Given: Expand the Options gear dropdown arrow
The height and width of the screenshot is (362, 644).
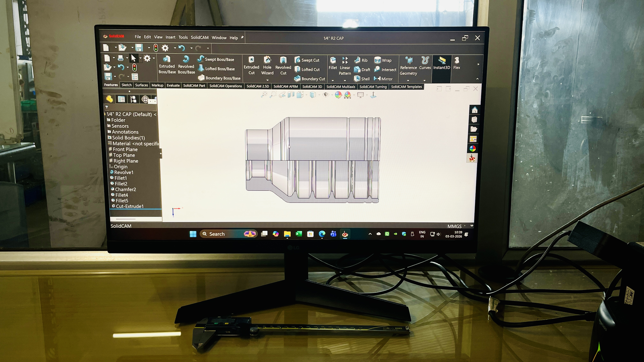Looking at the screenshot, I should click(175, 48).
